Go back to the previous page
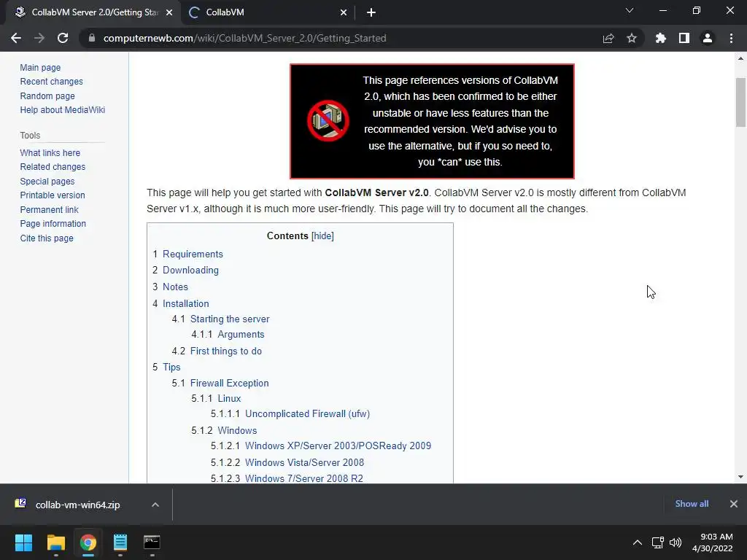 [x=16, y=38]
